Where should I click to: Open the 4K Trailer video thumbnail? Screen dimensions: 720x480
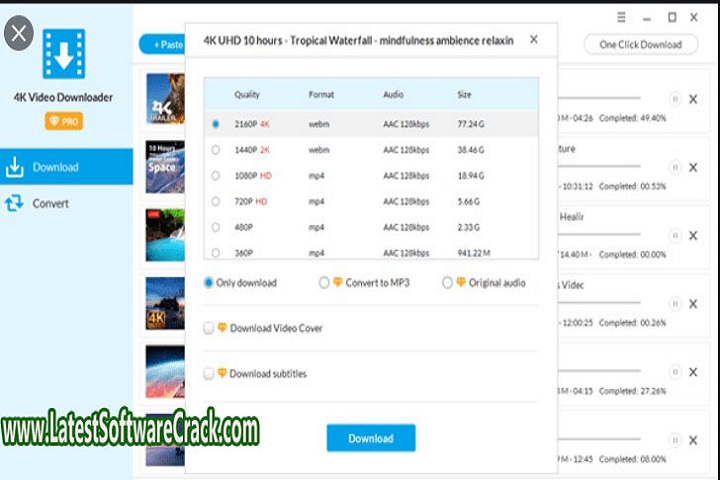[x=165, y=98]
